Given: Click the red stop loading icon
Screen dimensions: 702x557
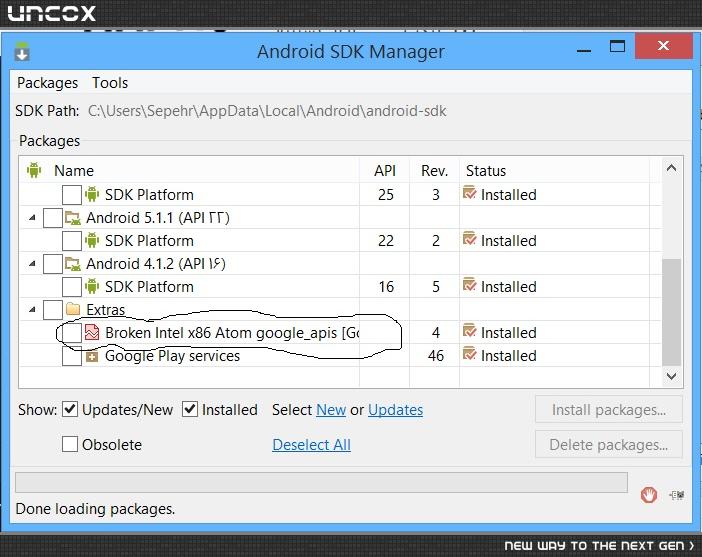Looking at the screenshot, I should tap(649, 495).
